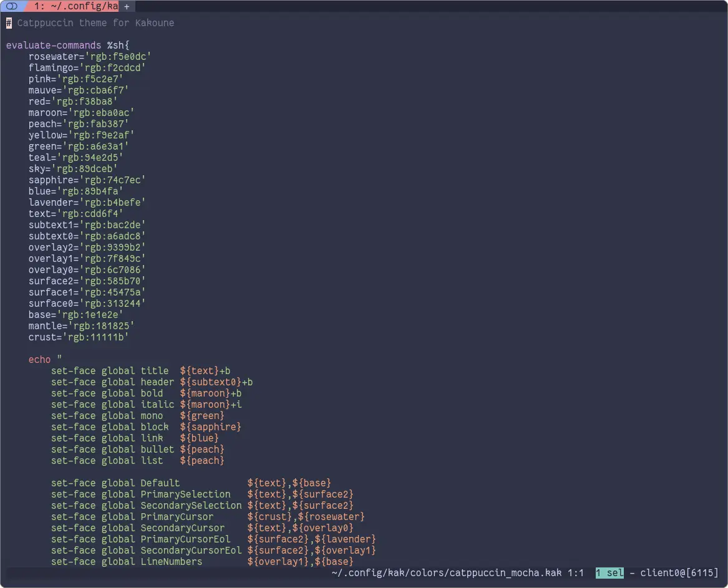The image size is (728, 588).
Task: Click the overlay2='rgb:9399b2' line
Action: [87, 248]
